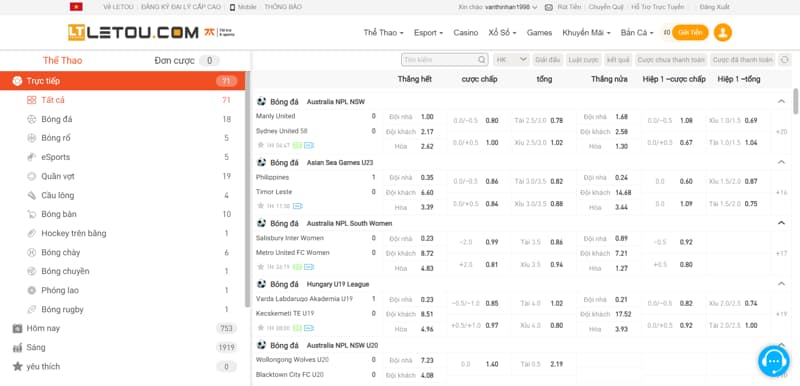Select the Bóng rổ basketball icon
Screen dimensions: 800x386
point(32,138)
